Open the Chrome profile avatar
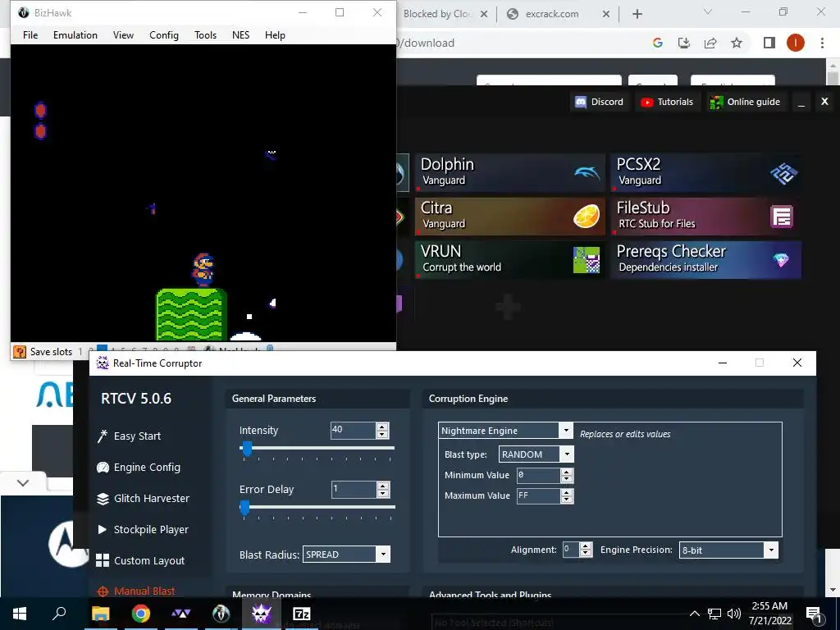Screen dimensions: 840x630 pyautogui.click(x=796, y=43)
